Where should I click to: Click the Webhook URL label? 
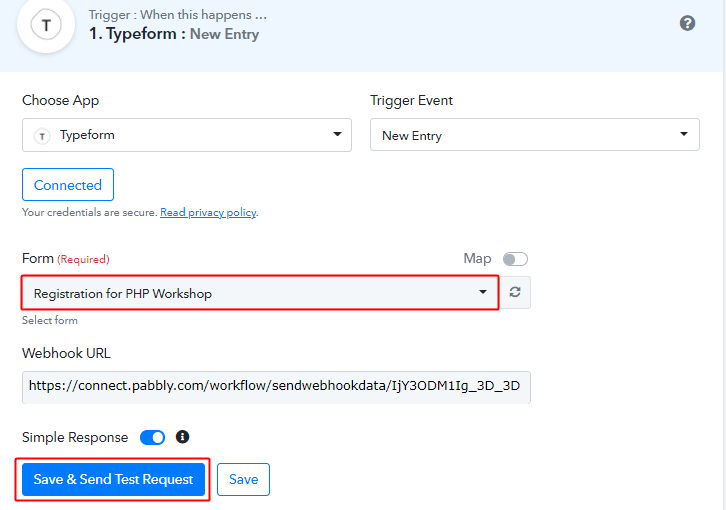coord(66,353)
